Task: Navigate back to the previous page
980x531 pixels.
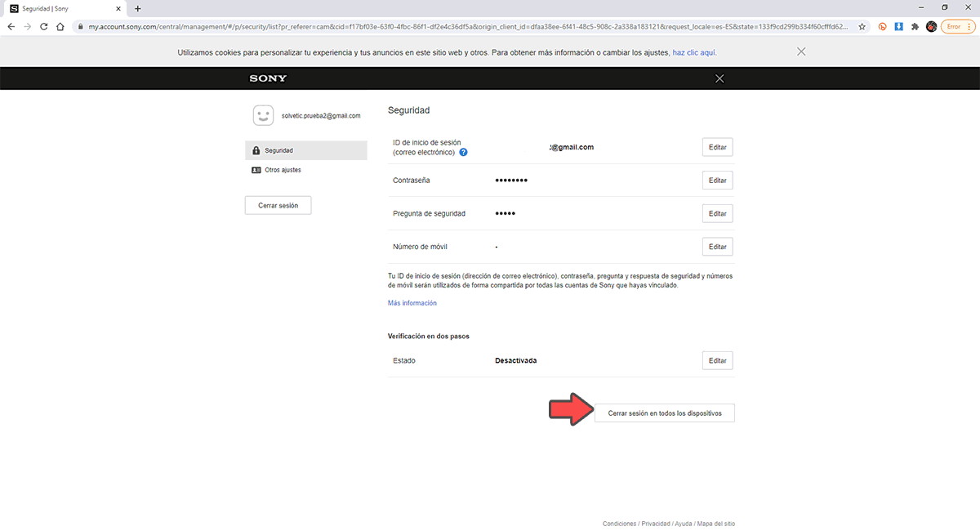Action: (11, 26)
